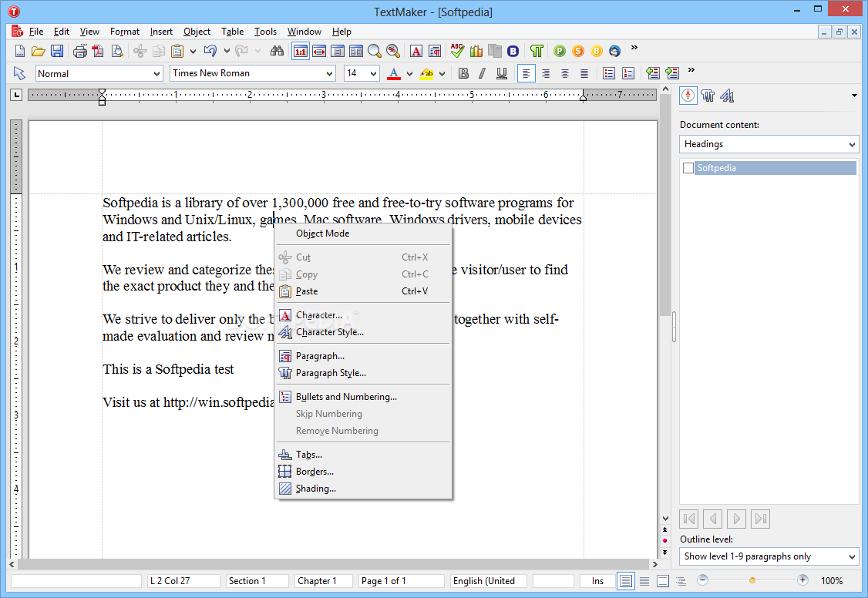This screenshot has height=598, width=868.
Task: Open character formatting toolbar icon (red A)
Action: pyautogui.click(x=416, y=52)
